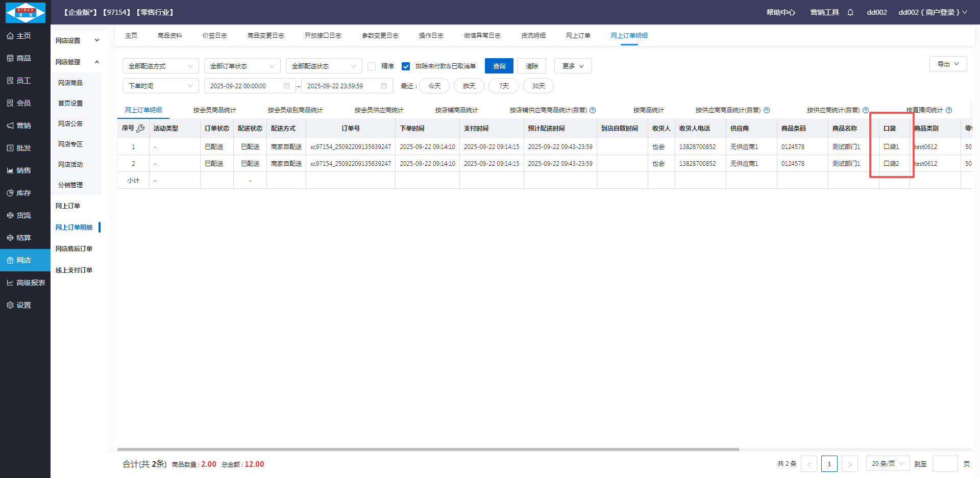This screenshot has width=980, height=478.
Task: Select the 昨天 quick date button
Action: 469,86
